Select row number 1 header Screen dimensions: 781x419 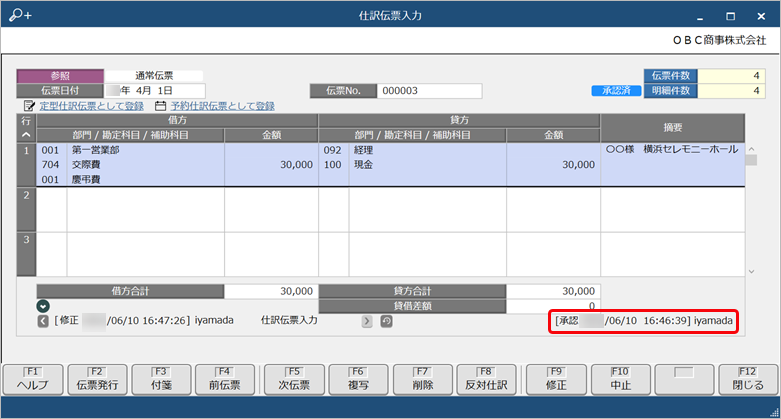[x=26, y=165]
